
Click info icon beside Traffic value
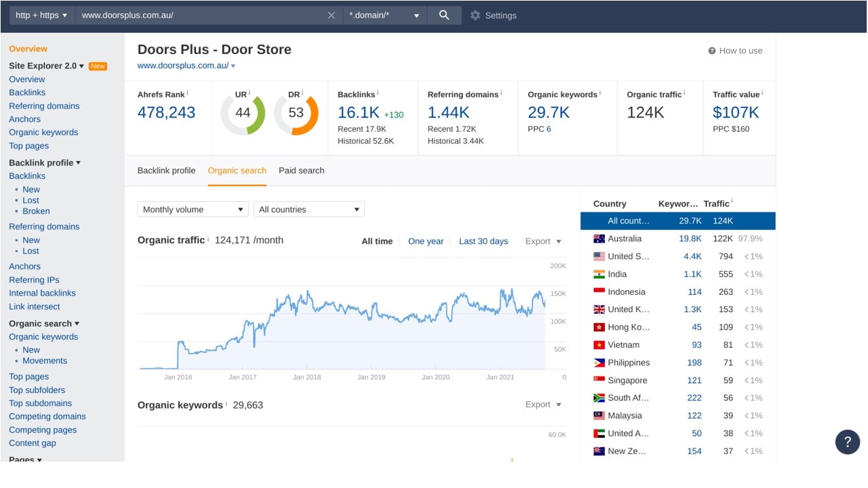pos(762,93)
